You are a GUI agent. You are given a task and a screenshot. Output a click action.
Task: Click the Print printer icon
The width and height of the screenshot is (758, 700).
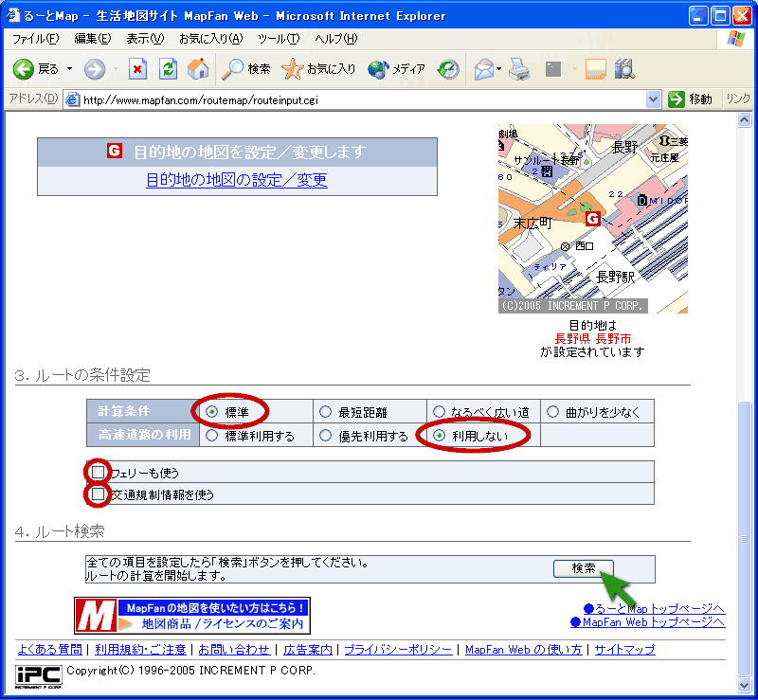tap(520, 69)
